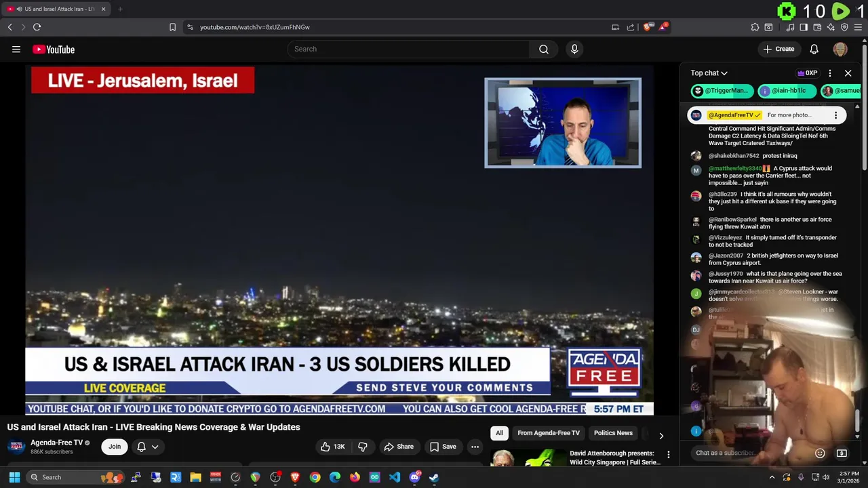Click the @iain-hb1lc chat ticker chip

[x=787, y=91]
